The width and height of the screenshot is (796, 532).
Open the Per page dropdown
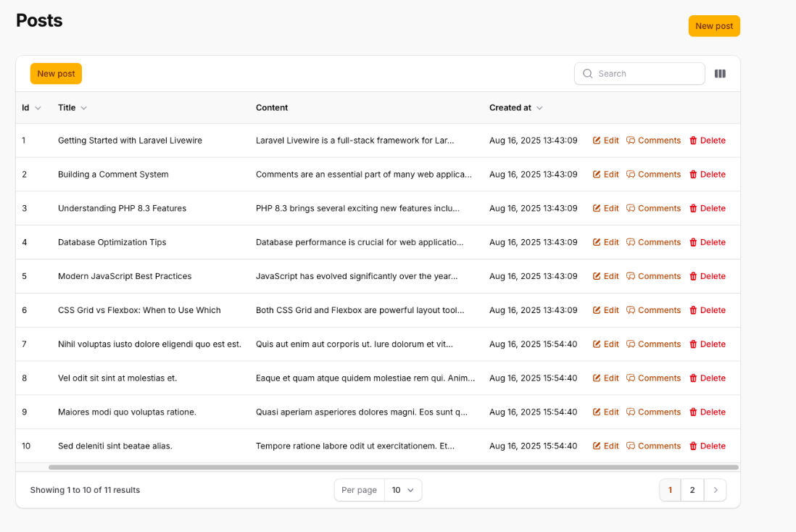pyautogui.click(x=402, y=490)
